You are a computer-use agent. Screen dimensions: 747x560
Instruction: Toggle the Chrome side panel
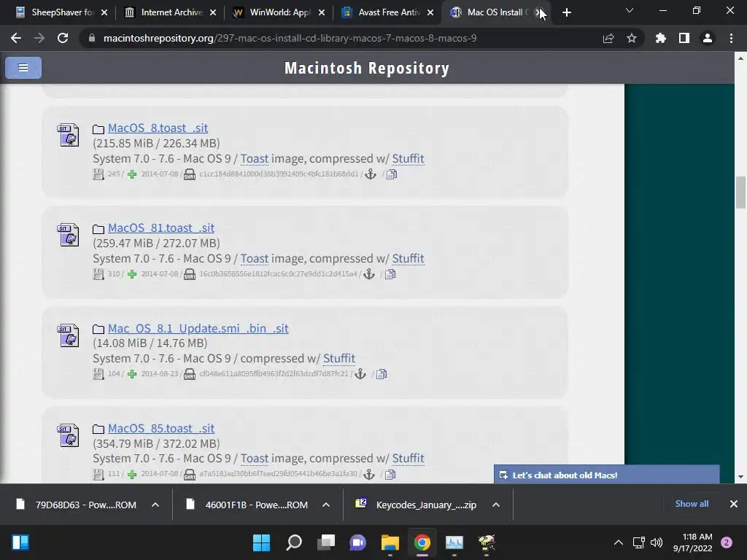(x=684, y=38)
